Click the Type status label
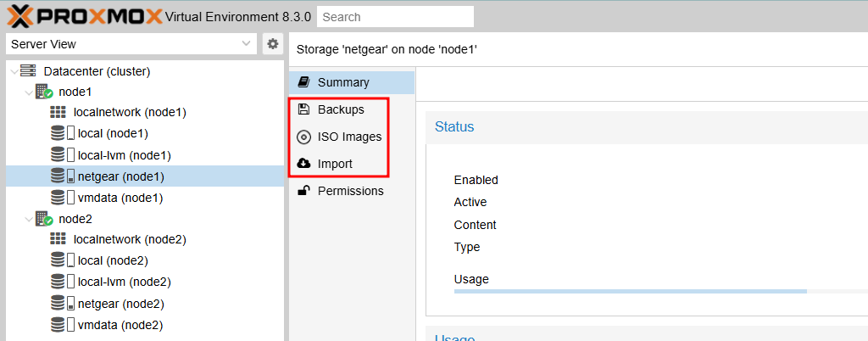This screenshot has height=341, width=868. pyautogui.click(x=467, y=248)
